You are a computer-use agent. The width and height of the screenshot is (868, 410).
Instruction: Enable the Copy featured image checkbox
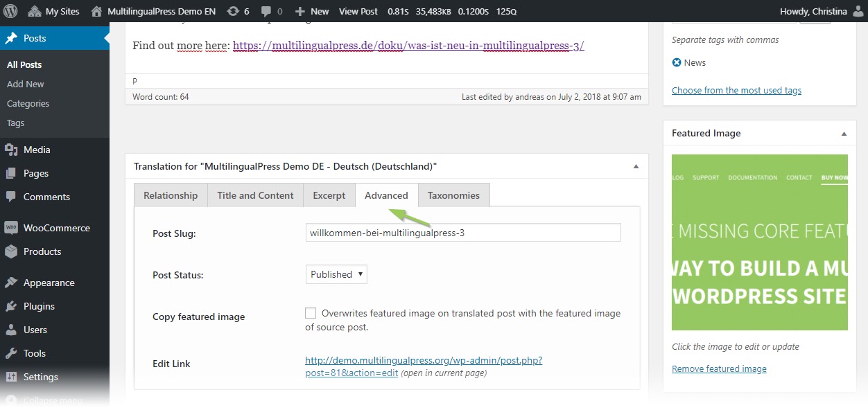(311, 312)
